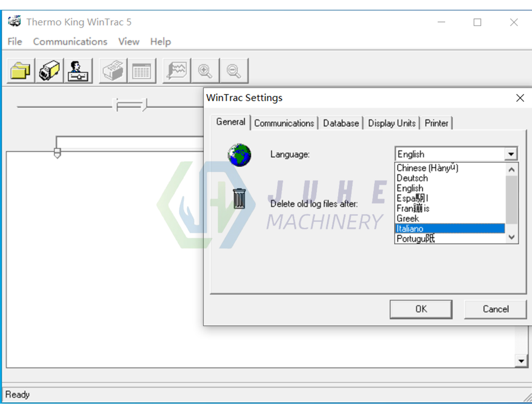Open the Communications menu
The image size is (532, 413).
click(70, 41)
